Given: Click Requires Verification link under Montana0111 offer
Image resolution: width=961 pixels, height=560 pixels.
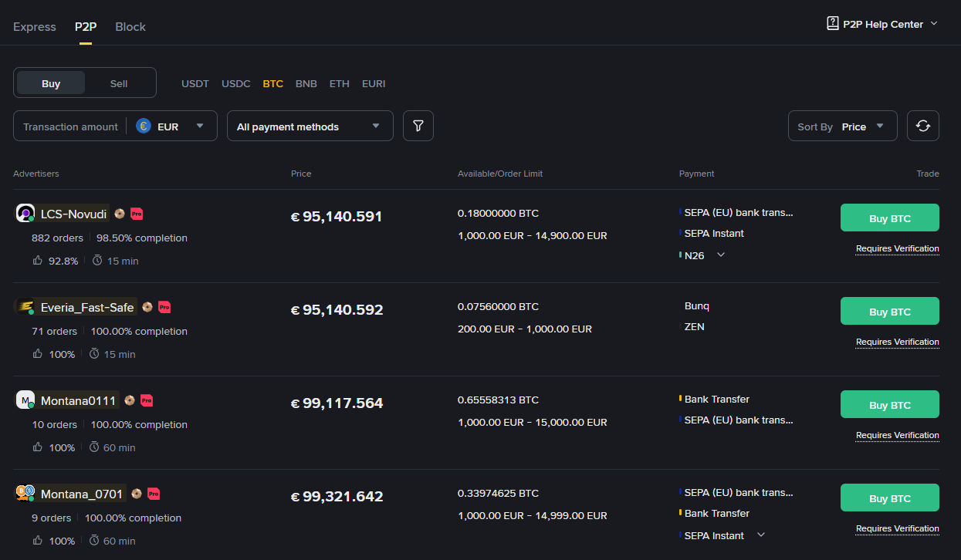Looking at the screenshot, I should [897, 436].
